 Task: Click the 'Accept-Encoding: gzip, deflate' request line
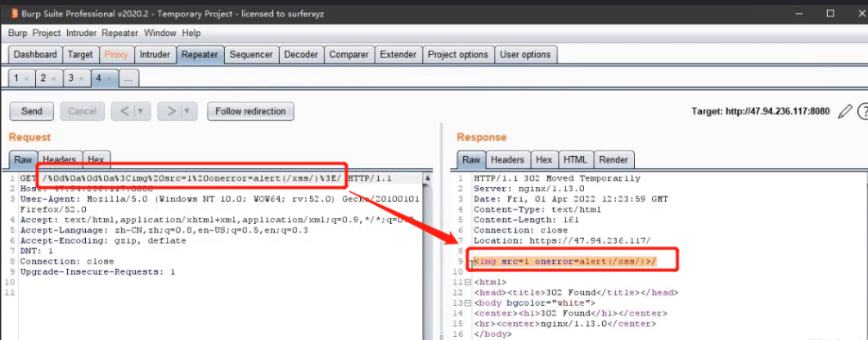pyautogui.click(x=103, y=241)
